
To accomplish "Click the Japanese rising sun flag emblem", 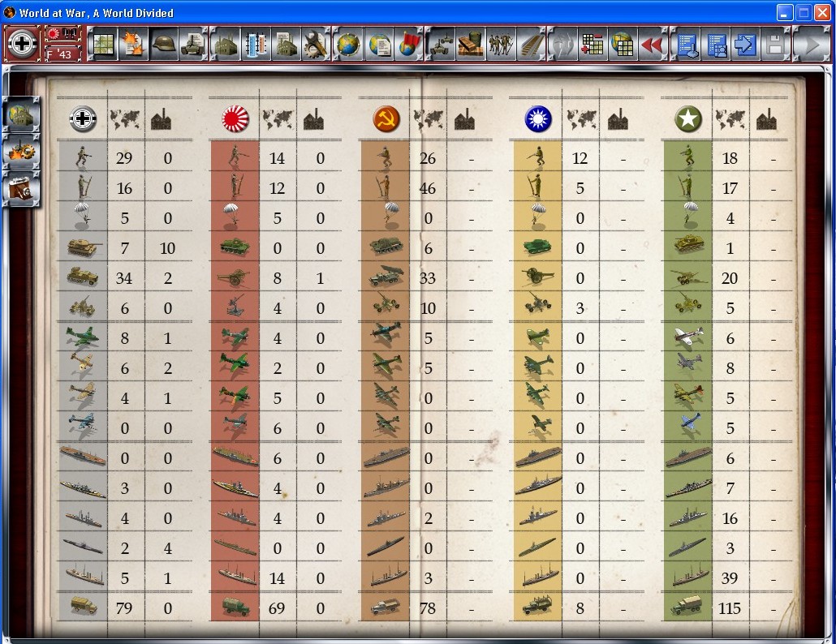I will click(x=235, y=120).
